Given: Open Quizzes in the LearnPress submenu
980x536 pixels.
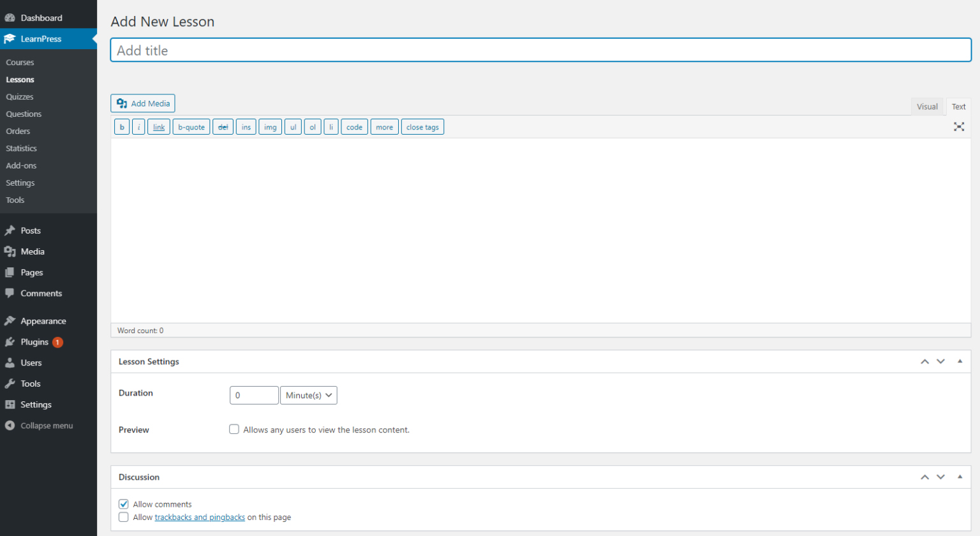Looking at the screenshot, I should click(x=20, y=97).
